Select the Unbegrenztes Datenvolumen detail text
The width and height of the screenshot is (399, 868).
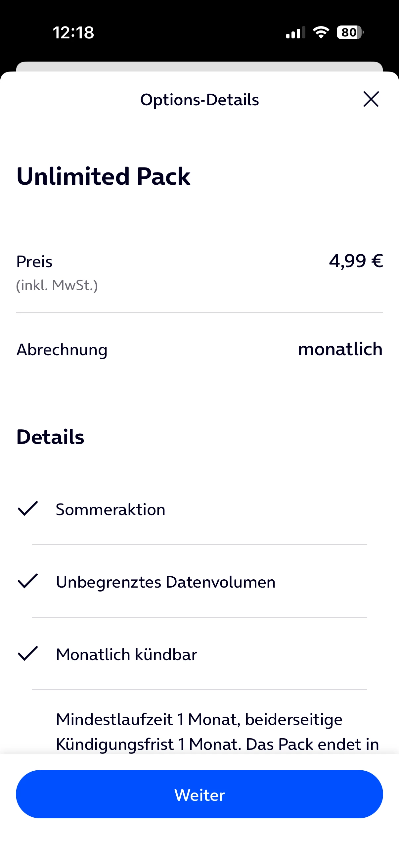tap(166, 582)
